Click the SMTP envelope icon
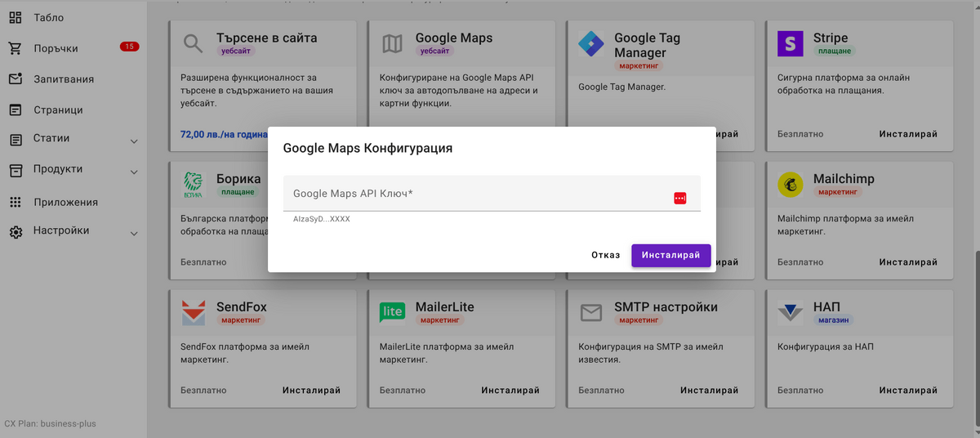 coord(590,313)
